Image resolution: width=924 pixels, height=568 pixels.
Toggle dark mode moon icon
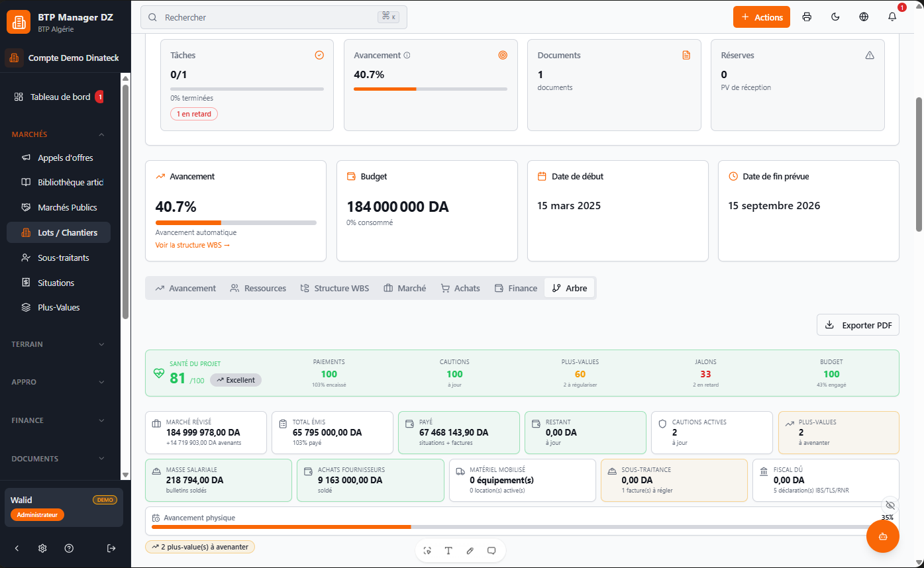(835, 17)
